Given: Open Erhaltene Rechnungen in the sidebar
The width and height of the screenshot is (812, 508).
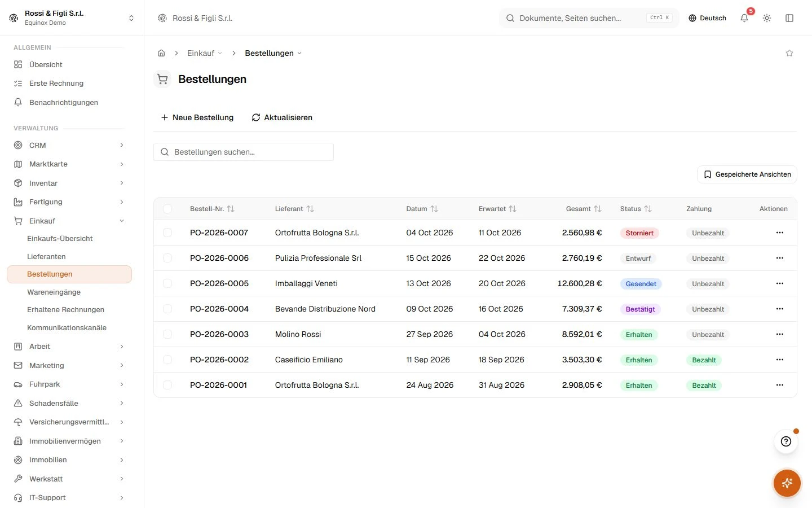Looking at the screenshot, I should click(x=65, y=309).
